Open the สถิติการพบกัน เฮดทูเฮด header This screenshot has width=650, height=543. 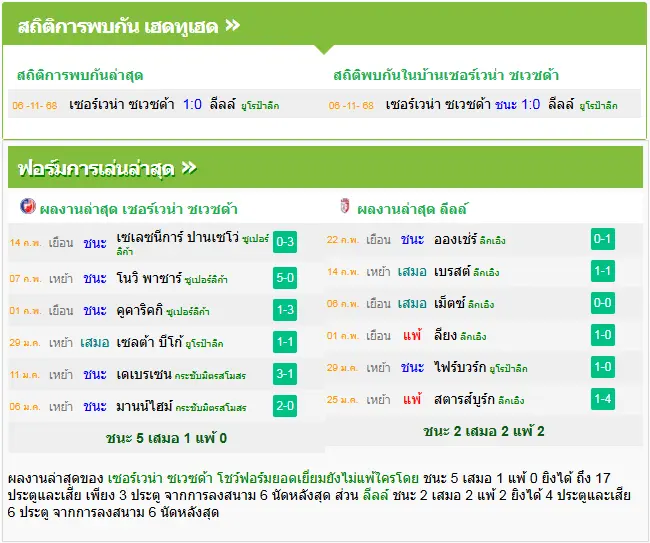coord(325,24)
